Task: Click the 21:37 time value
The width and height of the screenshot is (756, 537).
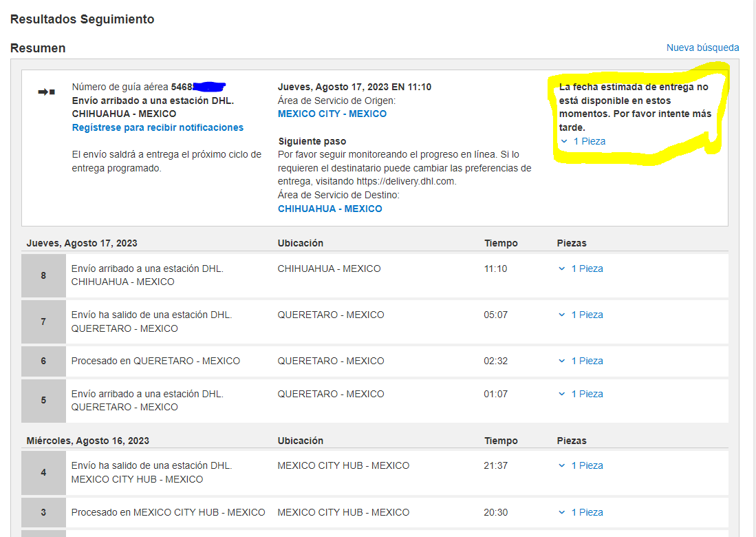Action: coord(496,465)
